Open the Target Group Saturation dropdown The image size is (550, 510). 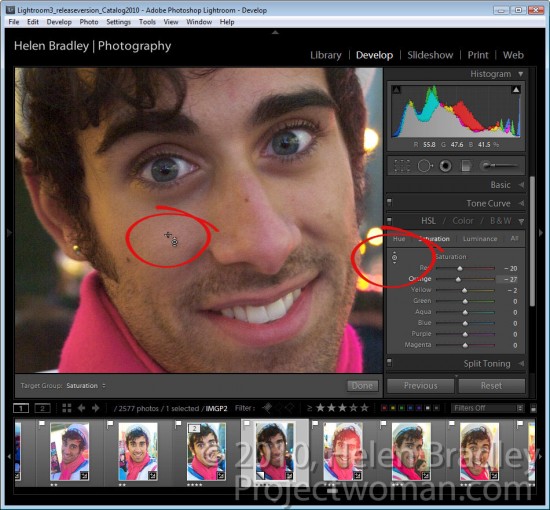(86, 385)
